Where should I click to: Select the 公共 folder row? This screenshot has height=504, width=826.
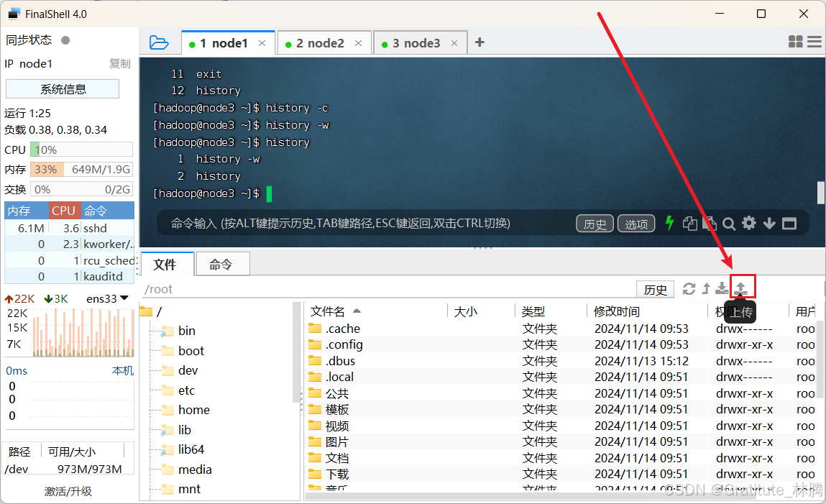coord(561,393)
